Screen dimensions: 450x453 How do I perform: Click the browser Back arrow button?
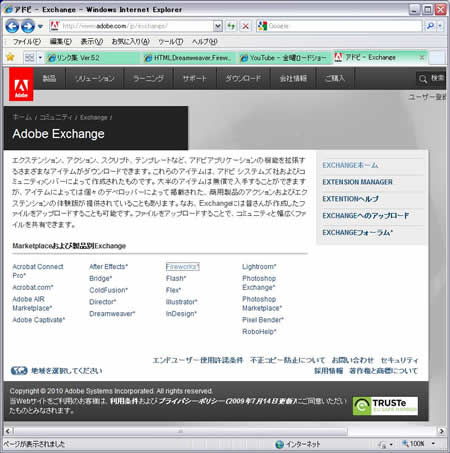tap(12, 26)
